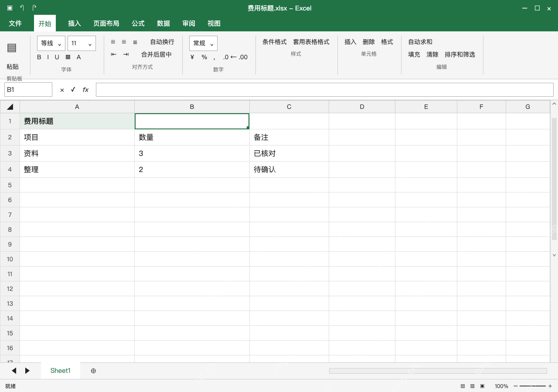Viewport: 558px width, 392px height.
Task: Open sort and filter (排序和筛选) menu
Action: point(460,54)
